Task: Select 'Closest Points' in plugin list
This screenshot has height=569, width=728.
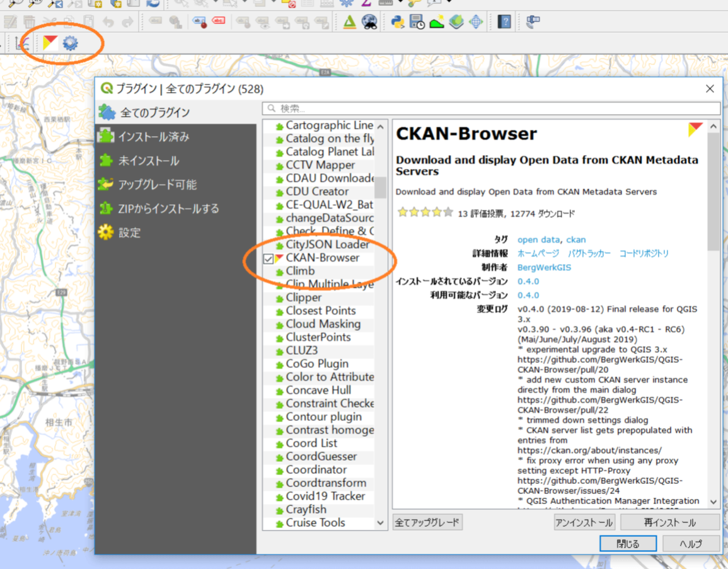Action: pos(320,311)
